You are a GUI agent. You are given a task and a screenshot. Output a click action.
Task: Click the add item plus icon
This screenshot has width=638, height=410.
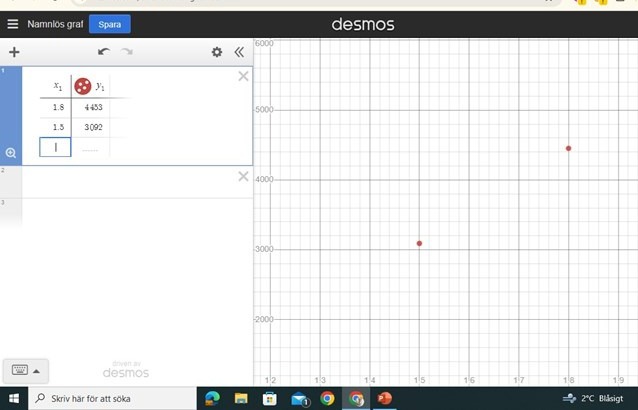coord(14,52)
